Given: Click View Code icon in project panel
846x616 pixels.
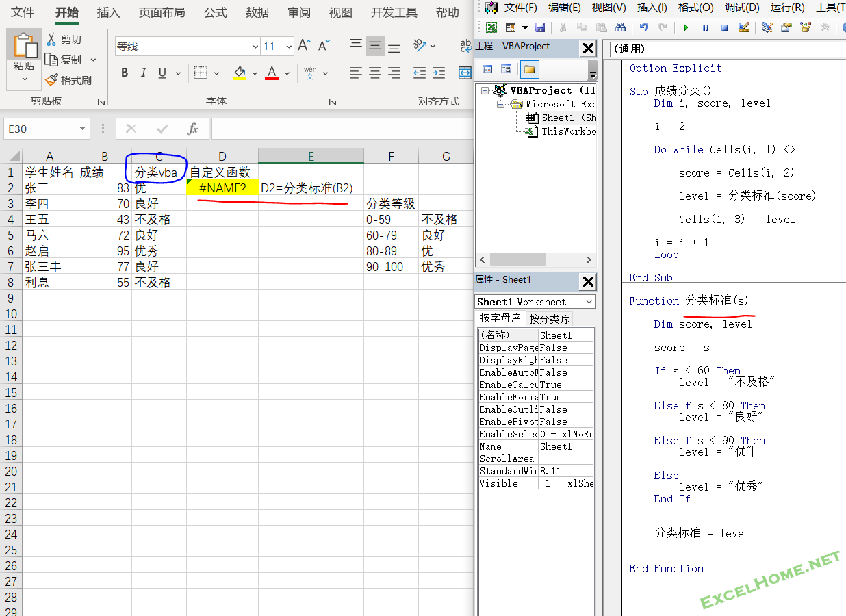Looking at the screenshot, I should pyautogui.click(x=487, y=69).
